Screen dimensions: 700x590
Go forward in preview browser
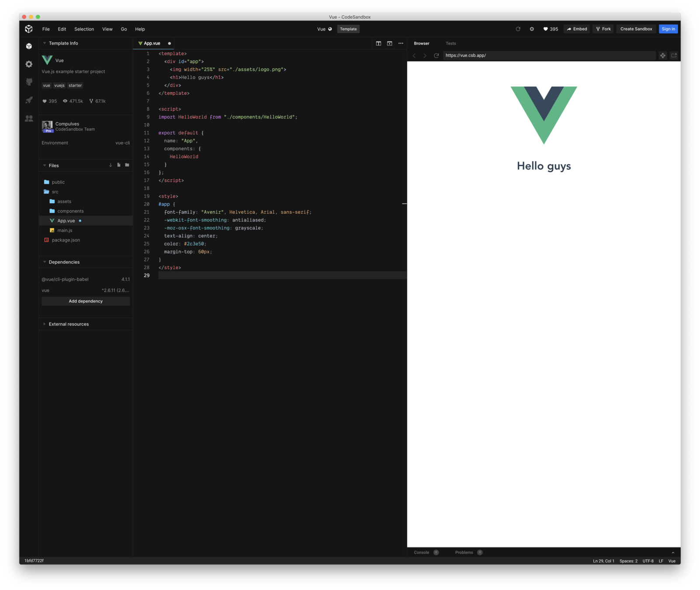point(425,56)
